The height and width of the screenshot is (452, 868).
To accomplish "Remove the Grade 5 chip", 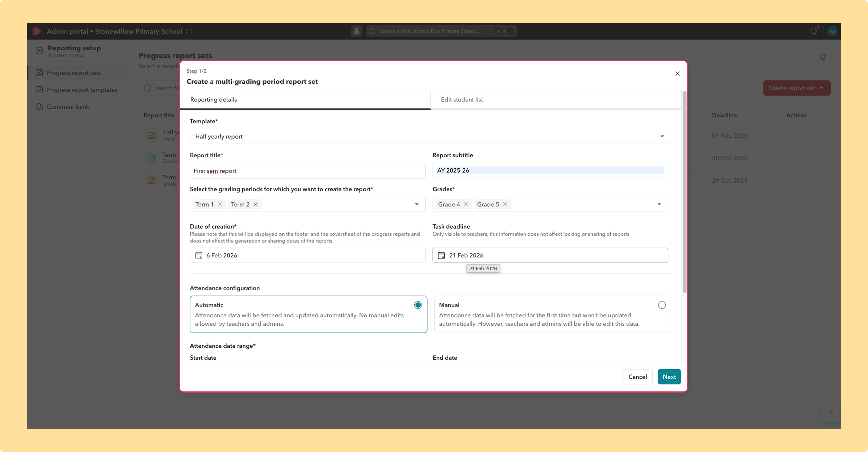I will (505, 204).
